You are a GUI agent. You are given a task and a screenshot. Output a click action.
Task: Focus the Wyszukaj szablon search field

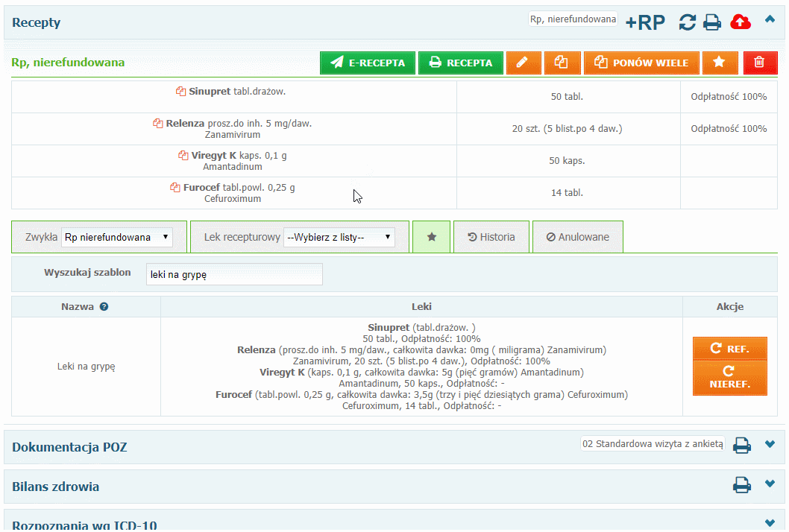pyautogui.click(x=234, y=274)
